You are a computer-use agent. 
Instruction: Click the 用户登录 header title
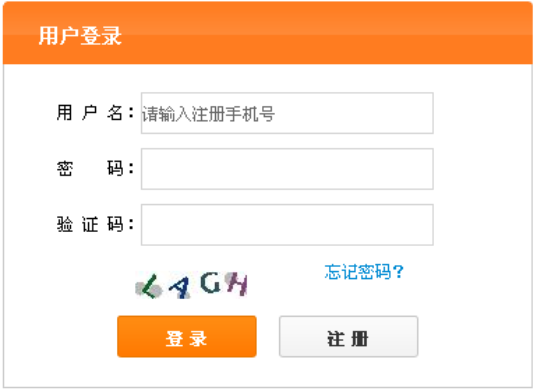tap(80, 36)
